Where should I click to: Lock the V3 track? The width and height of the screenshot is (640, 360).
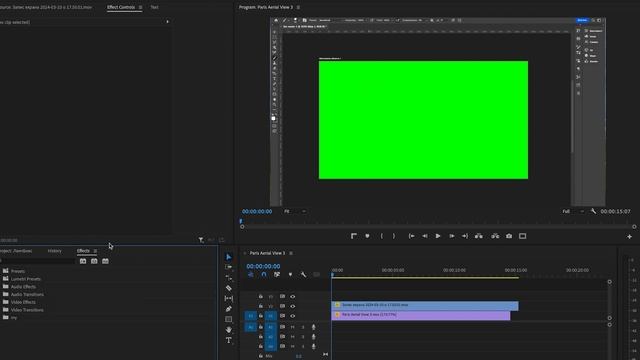pos(261,296)
